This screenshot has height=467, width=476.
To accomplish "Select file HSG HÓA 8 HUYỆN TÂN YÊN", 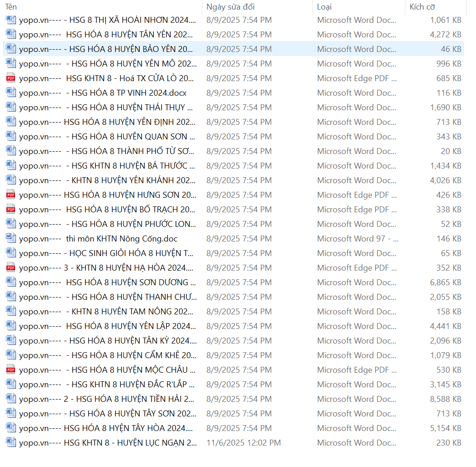I will tap(107, 35).
